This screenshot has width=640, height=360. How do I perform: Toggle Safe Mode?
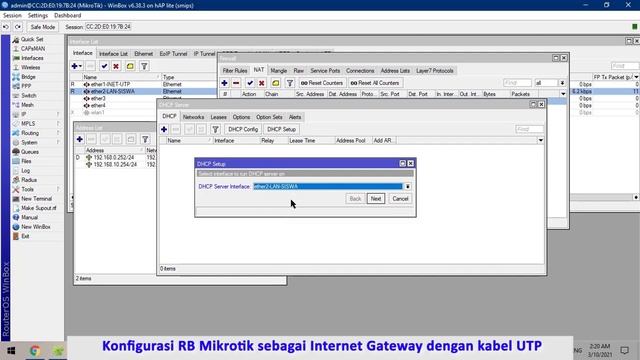coord(42,27)
